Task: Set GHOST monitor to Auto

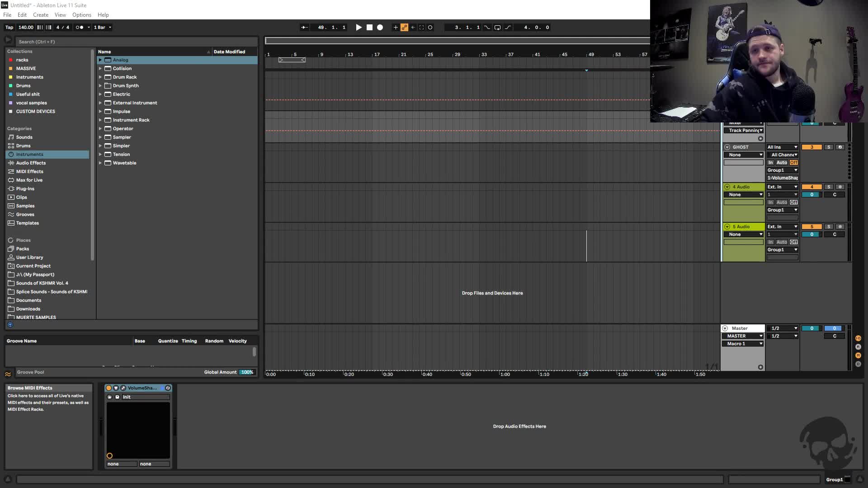Action: (x=782, y=162)
